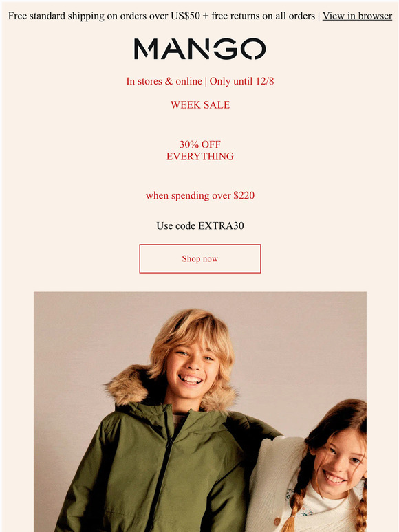
Task: Open the kids campaign photo
Action: click(200, 412)
